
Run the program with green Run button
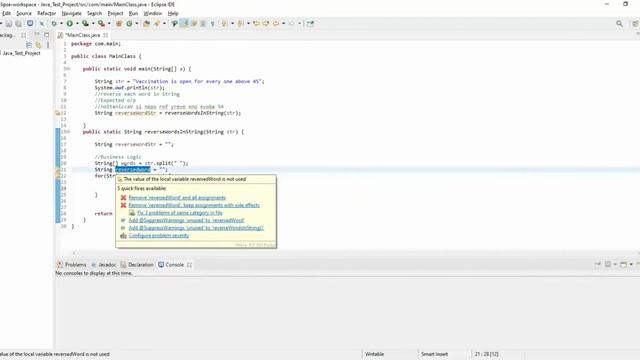(70, 24)
